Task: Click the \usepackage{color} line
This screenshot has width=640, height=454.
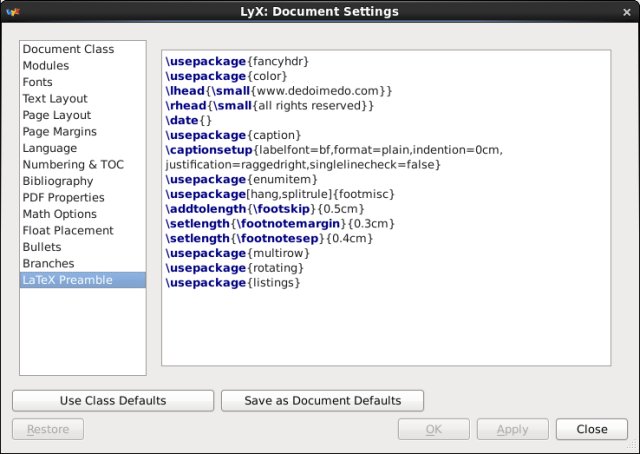Action: point(226,76)
